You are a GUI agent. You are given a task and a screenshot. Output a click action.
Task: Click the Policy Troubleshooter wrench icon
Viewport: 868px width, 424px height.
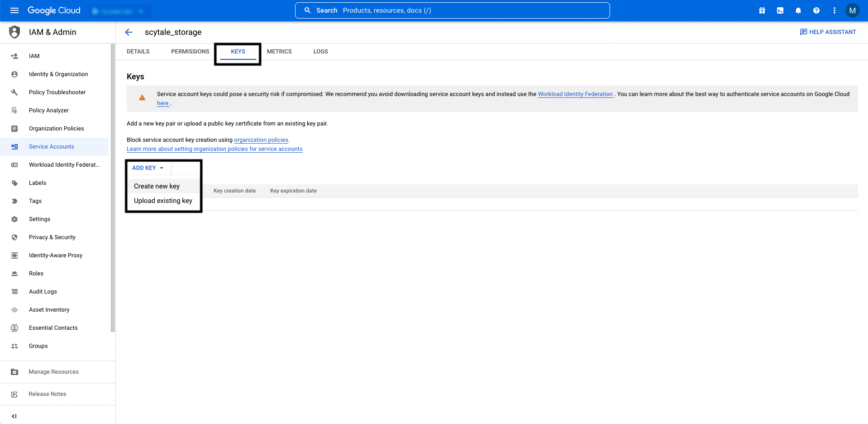pos(14,92)
